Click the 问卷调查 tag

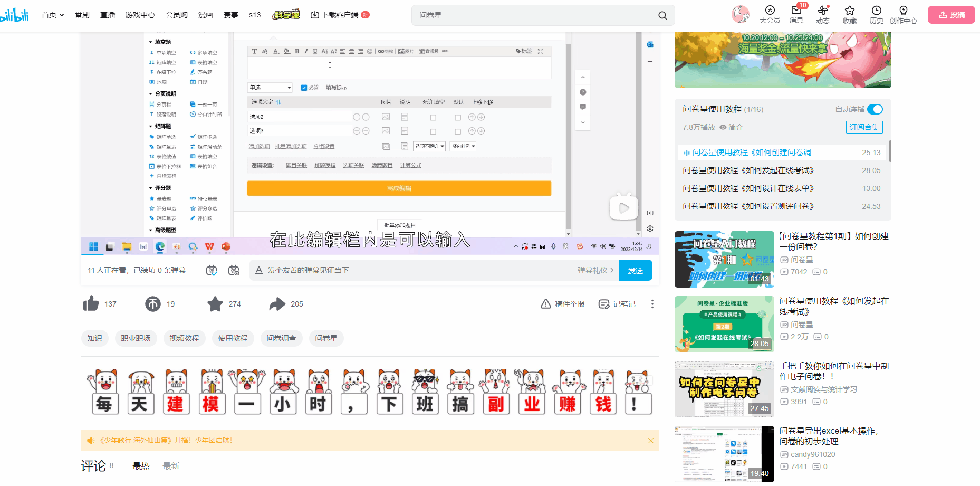point(281,338)
